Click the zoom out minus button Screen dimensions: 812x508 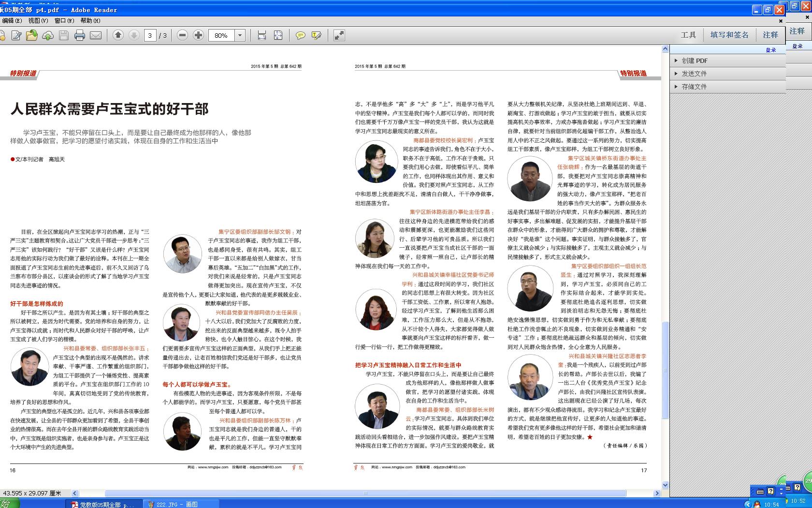tap(182, 35)
